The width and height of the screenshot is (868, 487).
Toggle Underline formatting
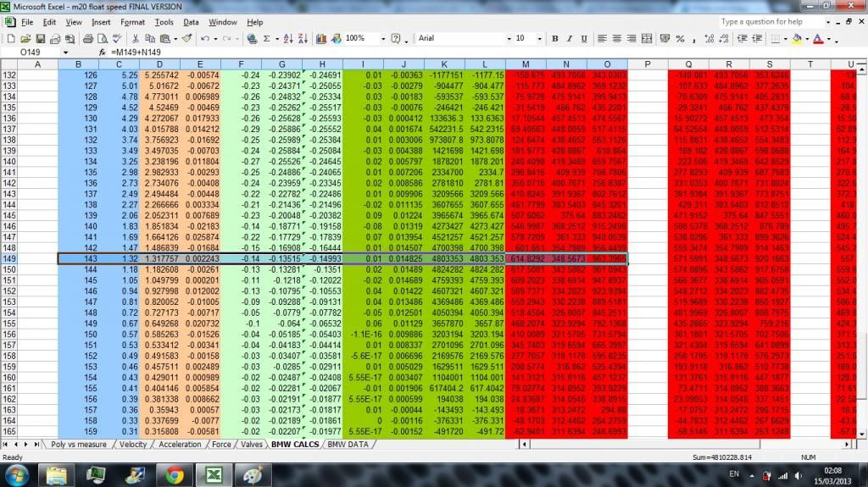(582, 39)
